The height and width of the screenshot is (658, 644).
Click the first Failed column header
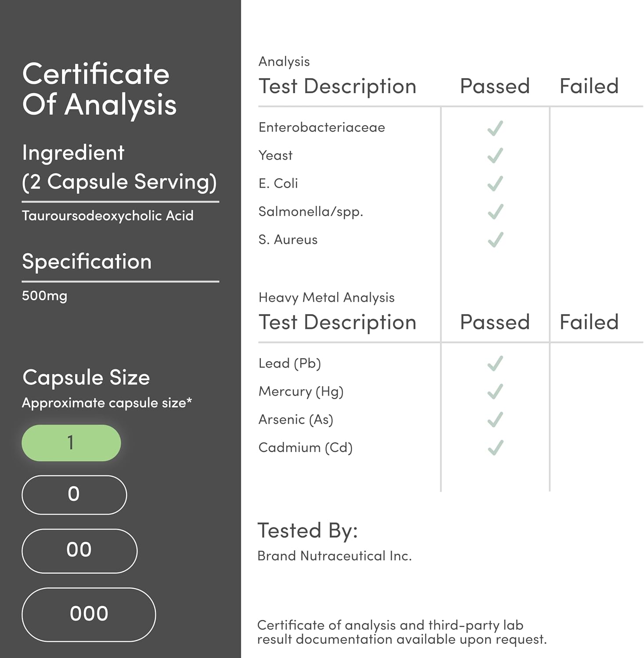click(x=589, y=86)
